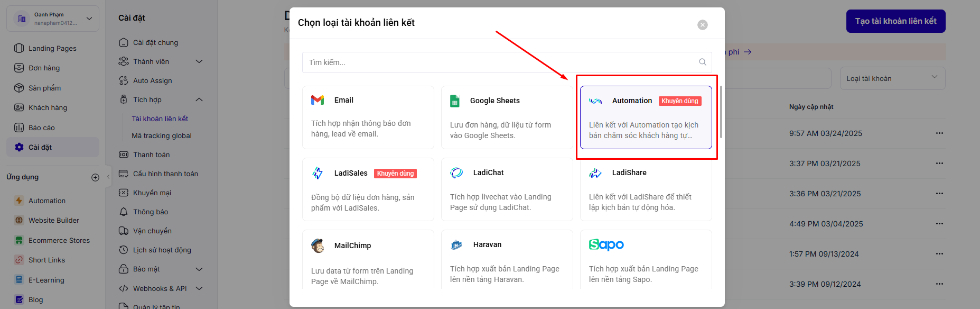The width and height of the screenshot is (980, 309).
Task: Click the search magnifier icon in dialog
Action: click(702, 62)
